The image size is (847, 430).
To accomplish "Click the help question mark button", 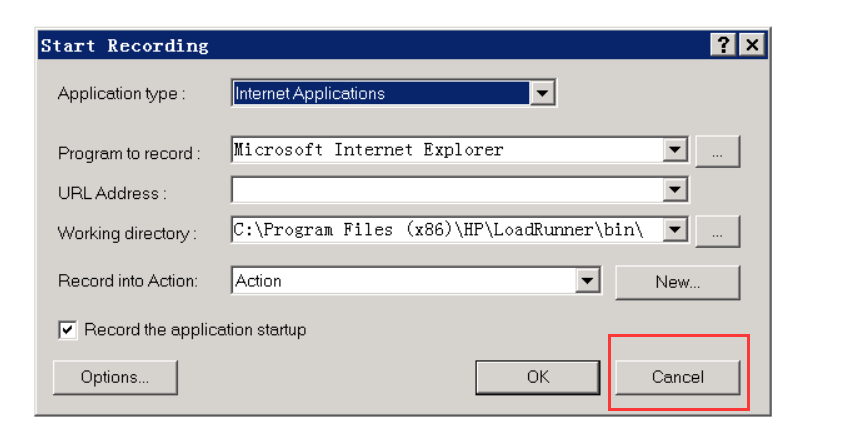I will click(722, 45).
